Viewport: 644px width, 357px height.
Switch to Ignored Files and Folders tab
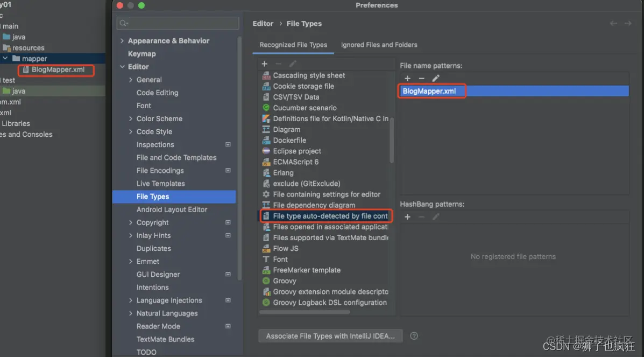[379, 45]
